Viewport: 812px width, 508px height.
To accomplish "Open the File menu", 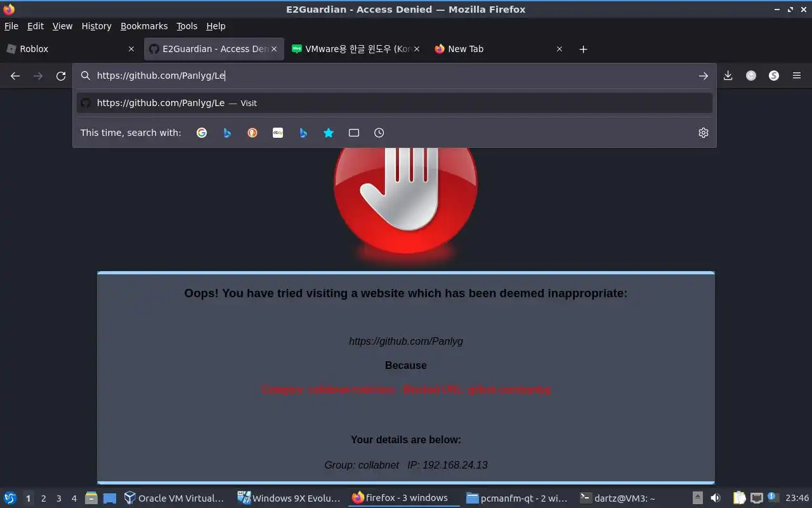I will point(11,26).
